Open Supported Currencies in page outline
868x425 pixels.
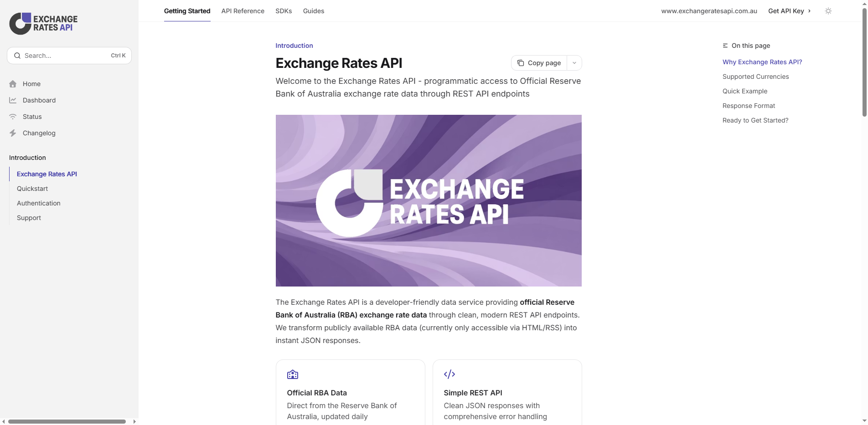[755, 77]
